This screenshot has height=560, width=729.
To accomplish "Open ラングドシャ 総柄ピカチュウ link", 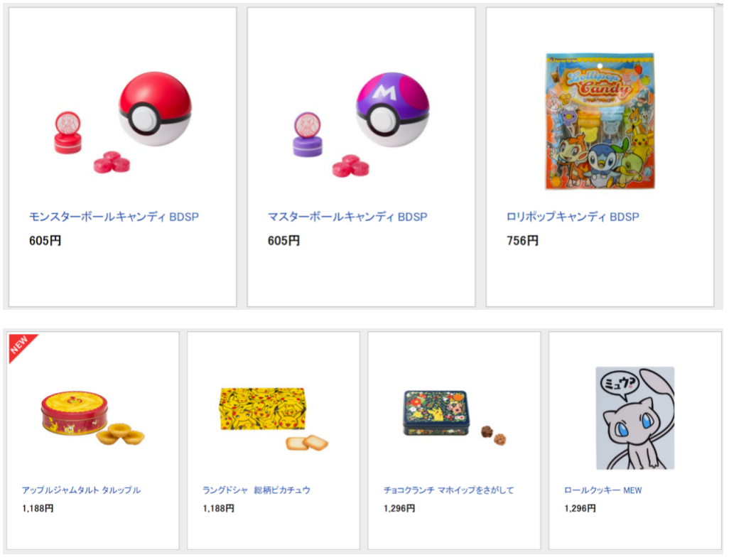I will pos(256,490).
